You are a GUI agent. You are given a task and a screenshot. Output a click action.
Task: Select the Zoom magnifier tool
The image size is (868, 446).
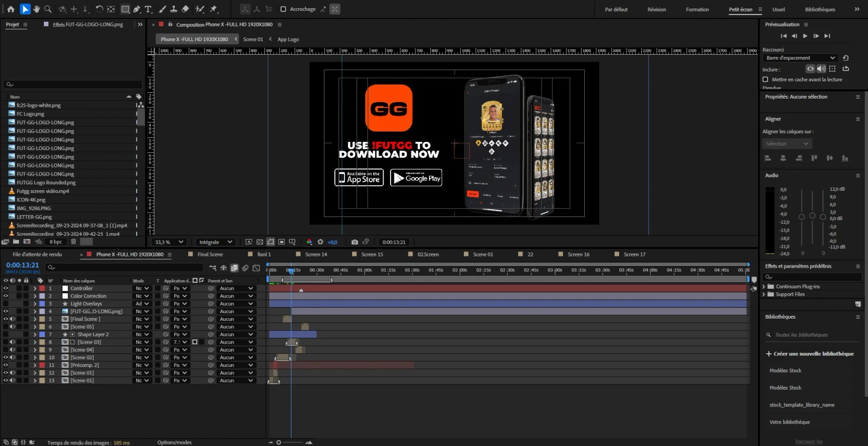(48, 9)
